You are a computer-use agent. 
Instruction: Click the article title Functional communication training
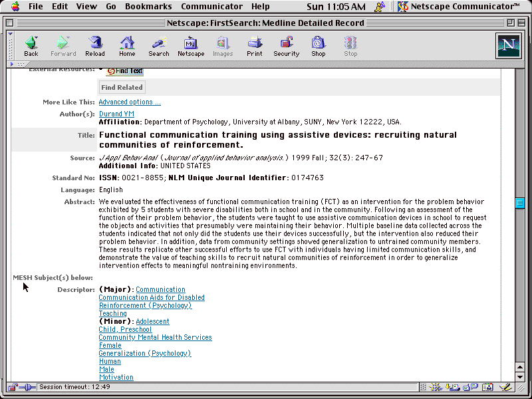[278, 140]
